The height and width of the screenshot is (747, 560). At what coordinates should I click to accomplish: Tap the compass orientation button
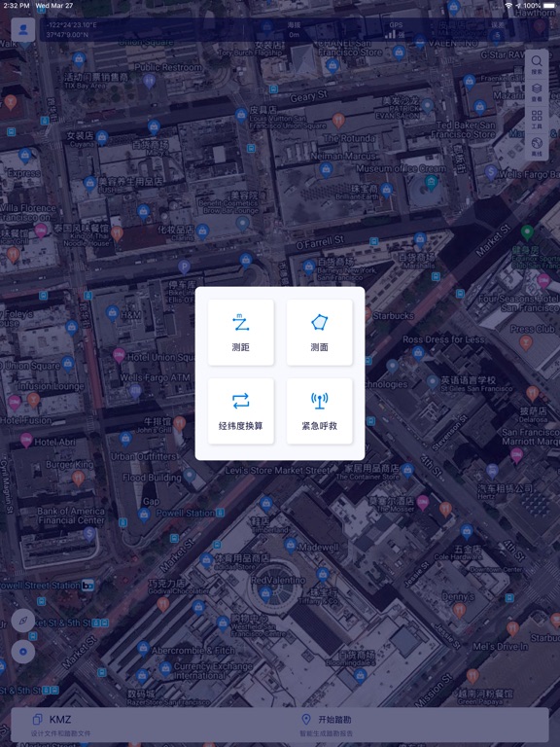tap(23, 621)
